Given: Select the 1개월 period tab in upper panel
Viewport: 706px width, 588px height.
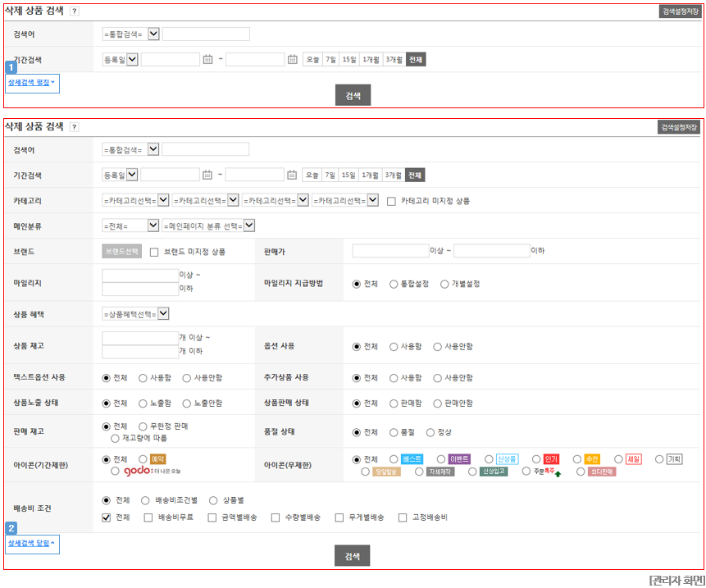Looking at the screenshot, I should (371, 59).
